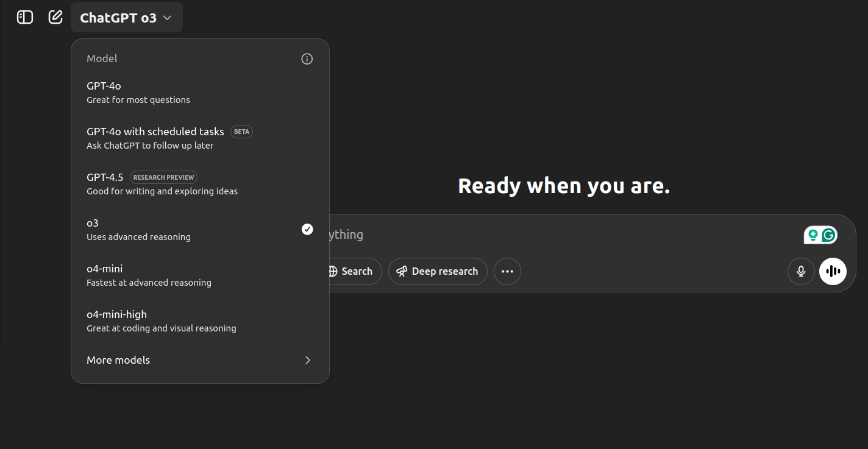Choose GPT-4o with scheduled tasks
The height and width of the screenshot is (449, 868).
(200, 138)
